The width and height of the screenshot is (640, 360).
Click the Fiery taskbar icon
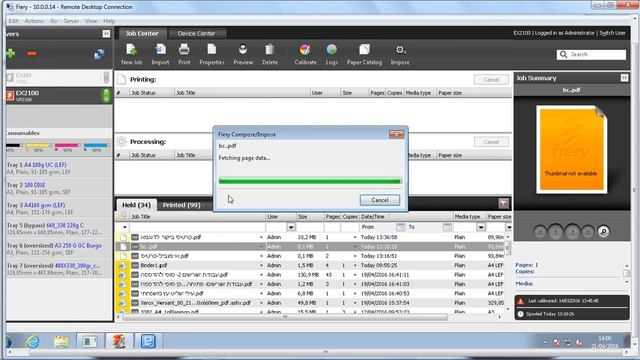(118, 341)
